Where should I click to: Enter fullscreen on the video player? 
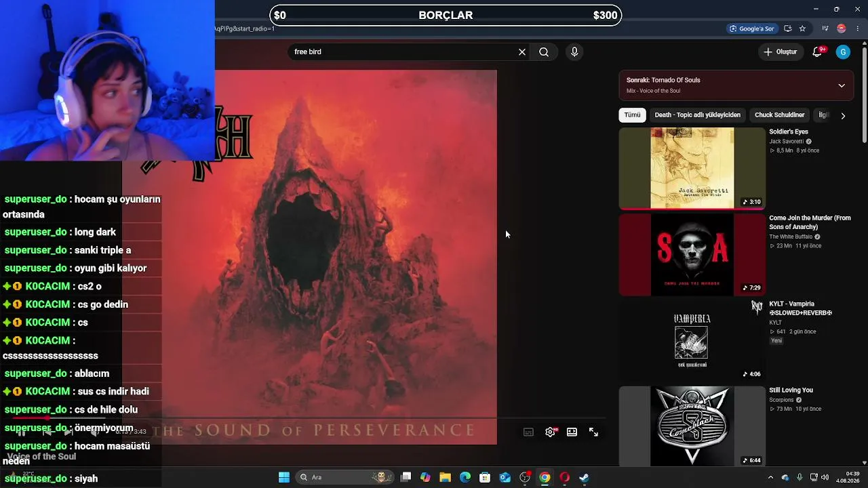pyautogui.click(x=593, y=432)
